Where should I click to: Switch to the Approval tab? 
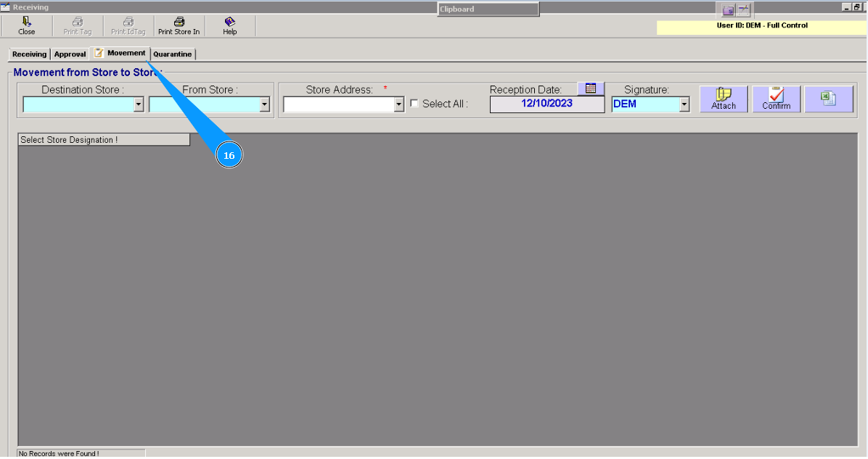pyautogui.click(x=70, y=54)
